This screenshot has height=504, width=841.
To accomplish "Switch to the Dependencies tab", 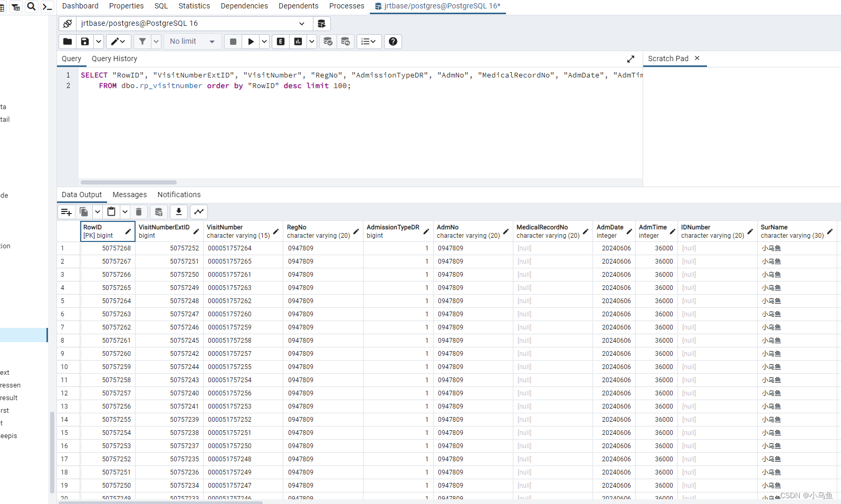I will 244,6.
